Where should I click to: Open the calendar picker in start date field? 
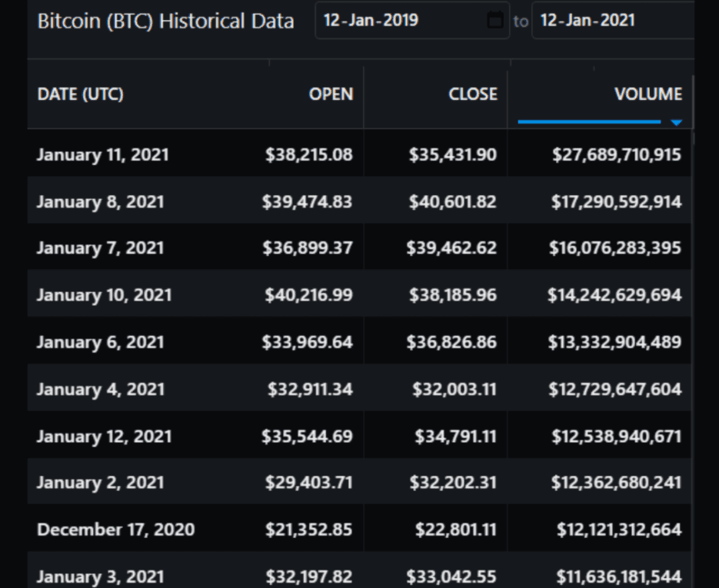pos(494,21)
